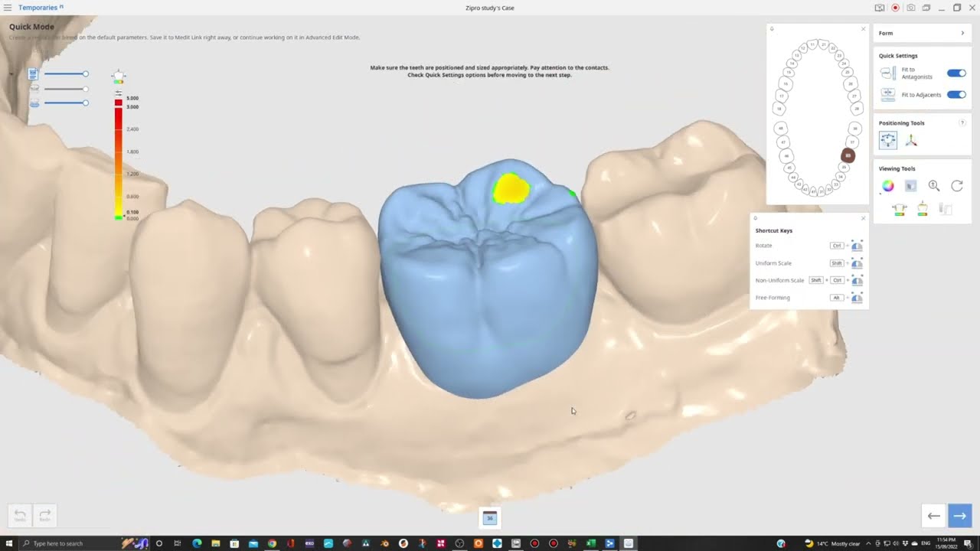980x551 pixels.
Task: Expand the Form panel chevron
Action: click(962, 33)
